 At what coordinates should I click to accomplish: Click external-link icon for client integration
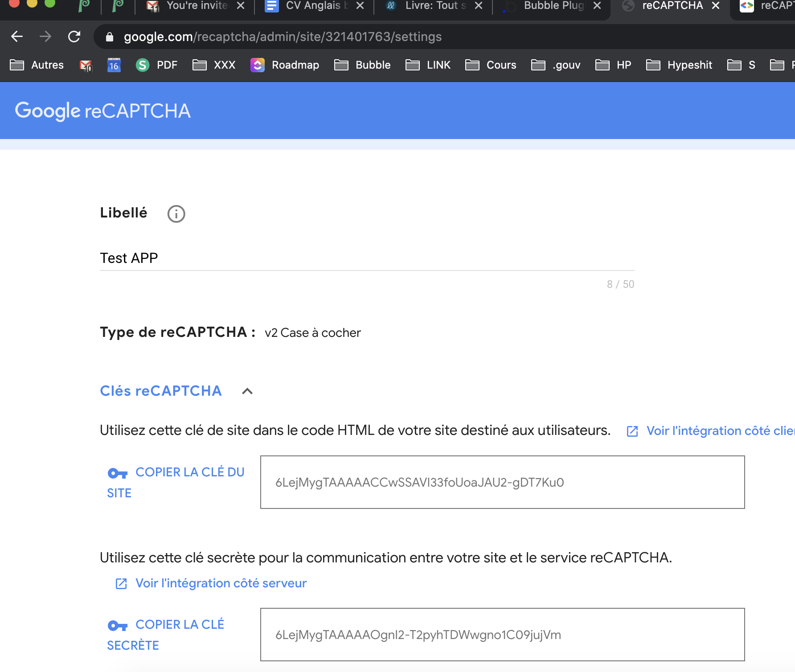(632, 431)
